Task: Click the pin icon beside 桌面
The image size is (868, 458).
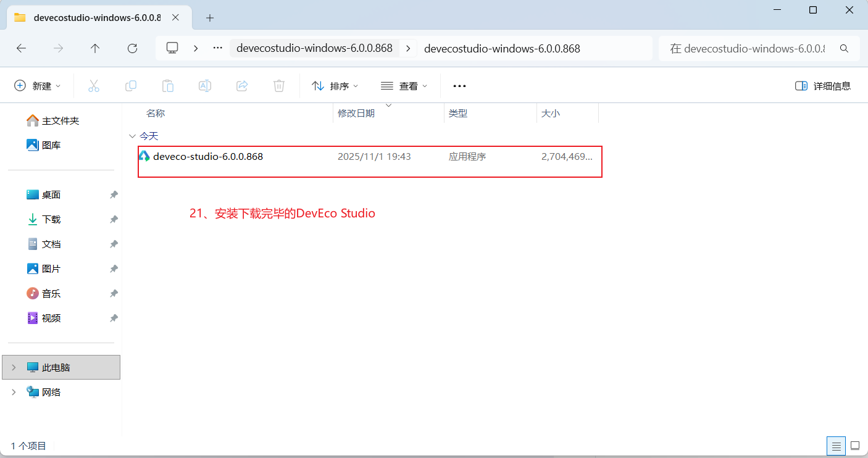Action: point(114,194)
